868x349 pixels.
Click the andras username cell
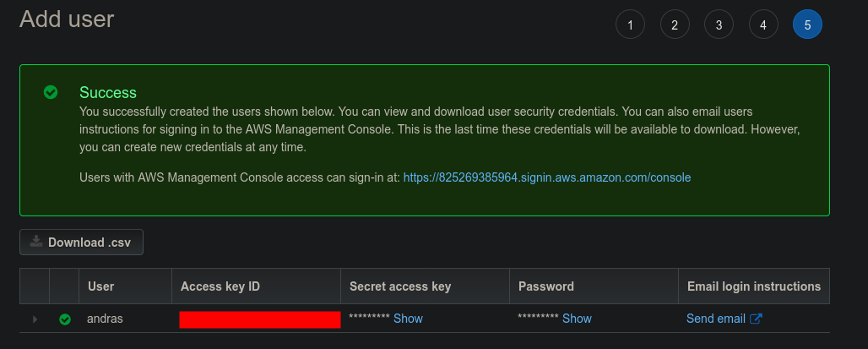106,319
